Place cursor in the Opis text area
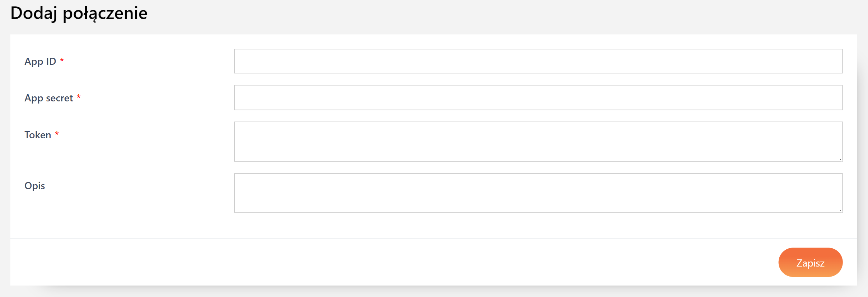Screen dimensions: 868x297 tap(538, 193)
